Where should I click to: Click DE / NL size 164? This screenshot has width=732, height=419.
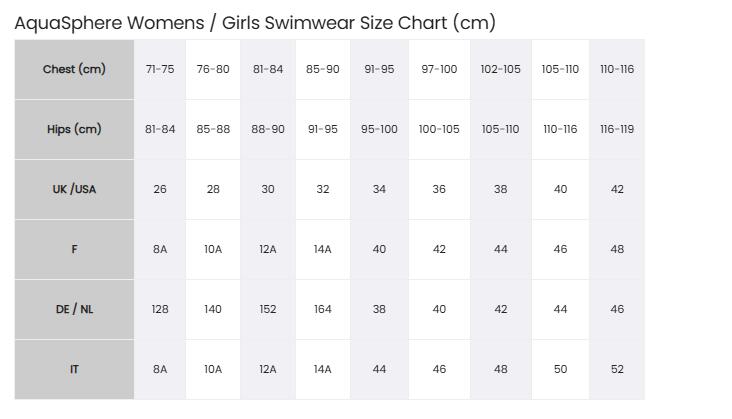tap(323, 309)
